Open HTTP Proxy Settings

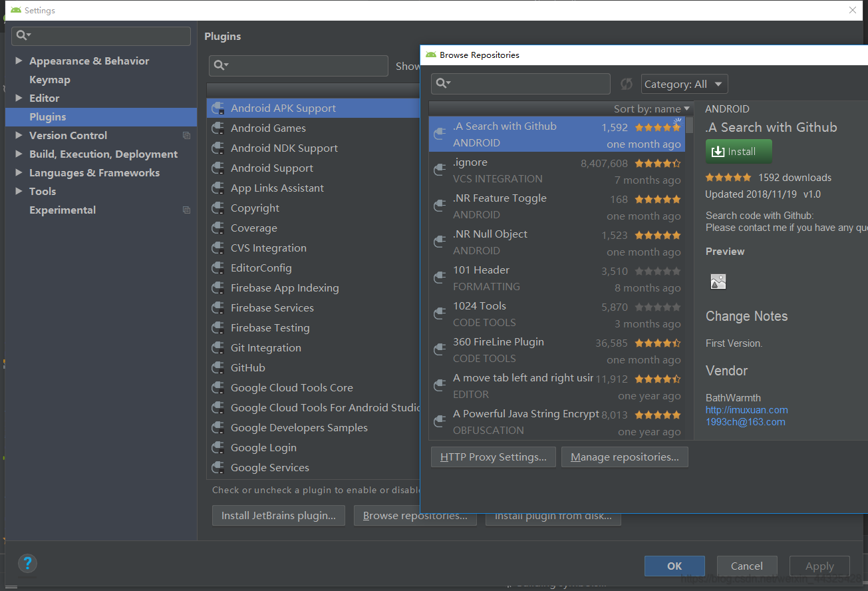494,457
